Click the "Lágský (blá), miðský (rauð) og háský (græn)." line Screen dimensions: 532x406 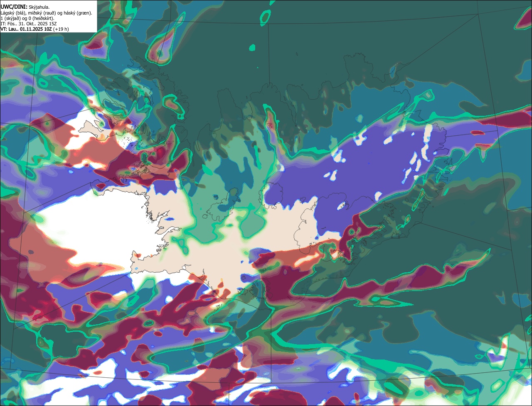47,13
